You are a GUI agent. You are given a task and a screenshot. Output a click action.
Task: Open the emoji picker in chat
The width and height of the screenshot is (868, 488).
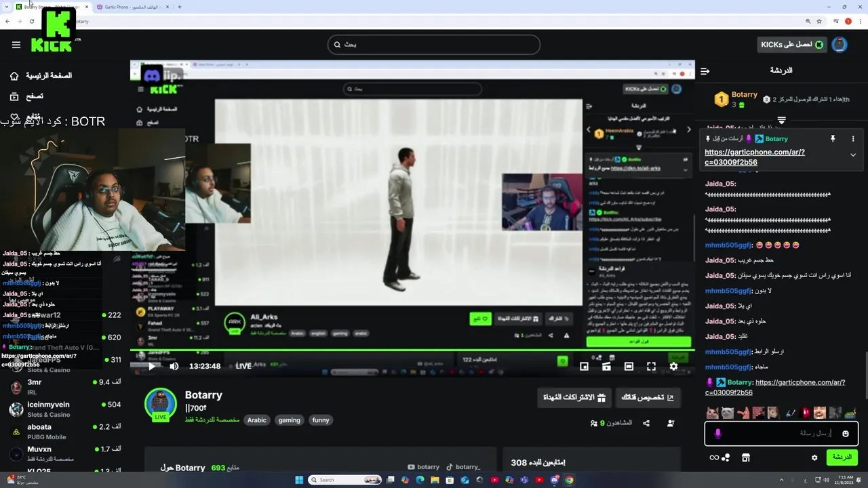846,434
